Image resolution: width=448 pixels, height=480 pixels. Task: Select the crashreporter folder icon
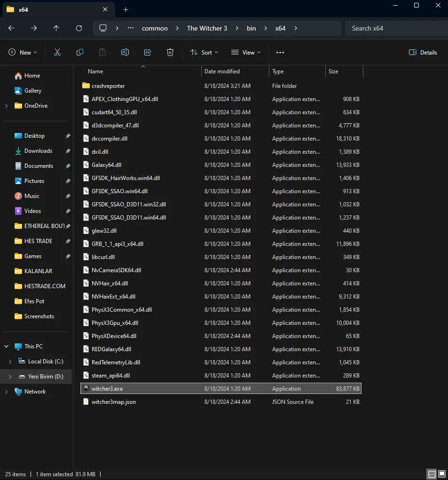[86, 86]
